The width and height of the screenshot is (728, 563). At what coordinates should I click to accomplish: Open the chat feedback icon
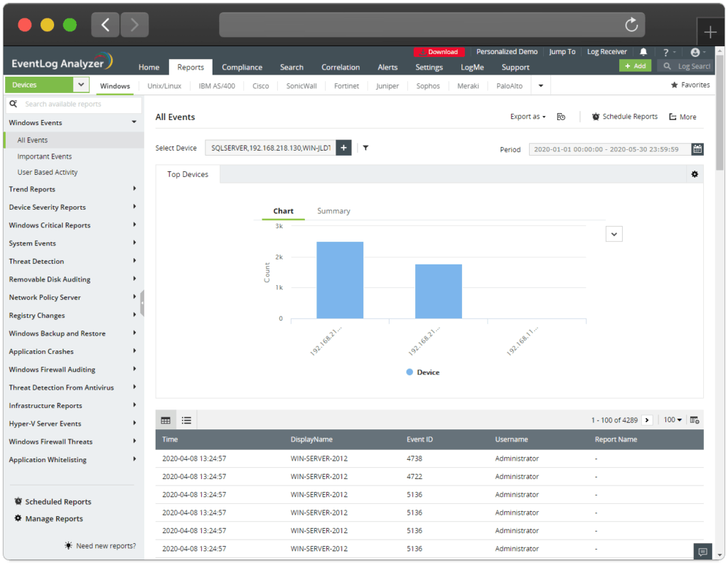click(703, 552)
